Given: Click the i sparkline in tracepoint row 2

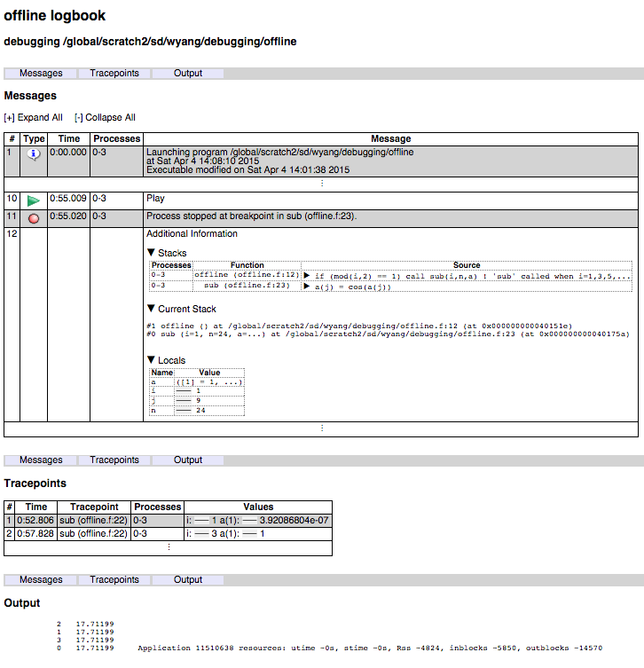Looking at the screenshot, I should click(201, 534).
